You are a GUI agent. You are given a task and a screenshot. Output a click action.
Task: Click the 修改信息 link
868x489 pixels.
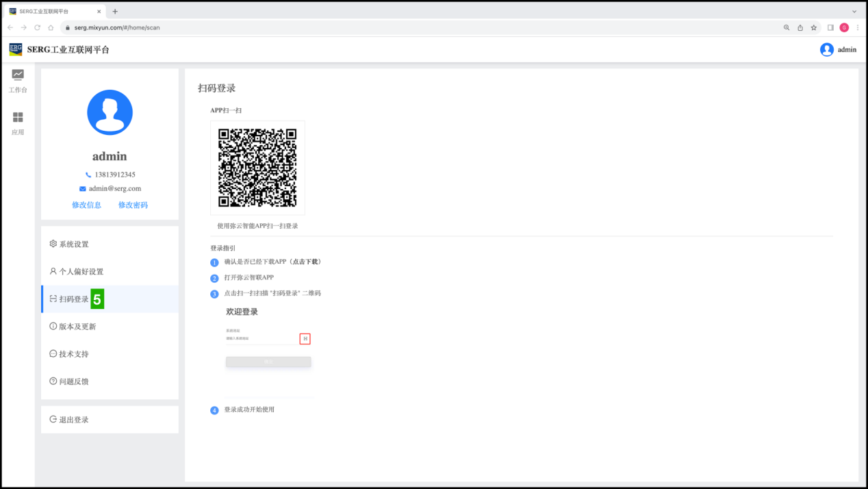pyautogui.click(x=86, y=205)
